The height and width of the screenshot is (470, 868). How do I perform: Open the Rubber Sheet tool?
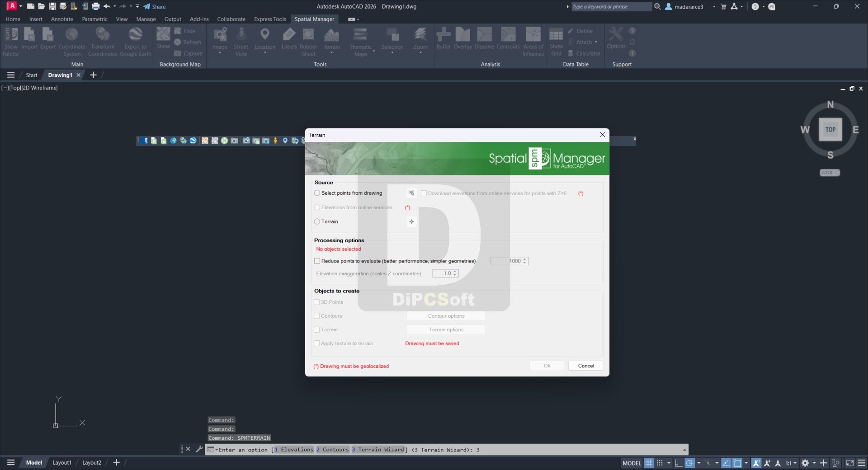(308, 41)
